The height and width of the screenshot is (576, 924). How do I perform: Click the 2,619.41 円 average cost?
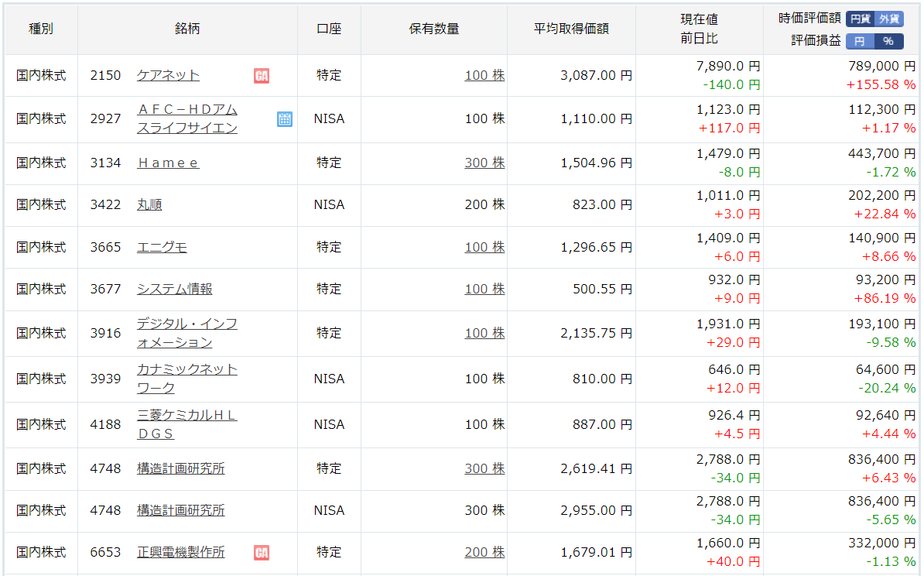pos(597,468)
